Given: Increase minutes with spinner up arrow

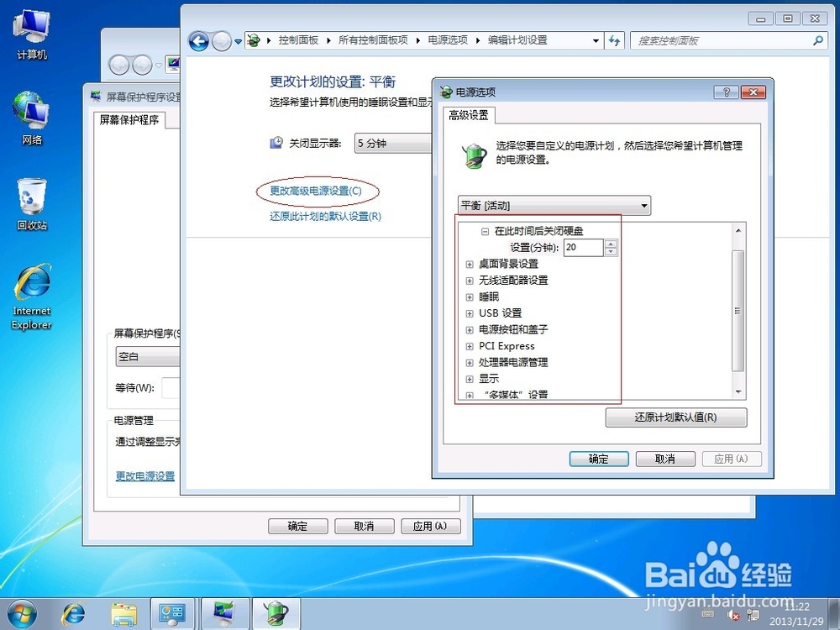Looking at the screenshot, I should 611,244.
